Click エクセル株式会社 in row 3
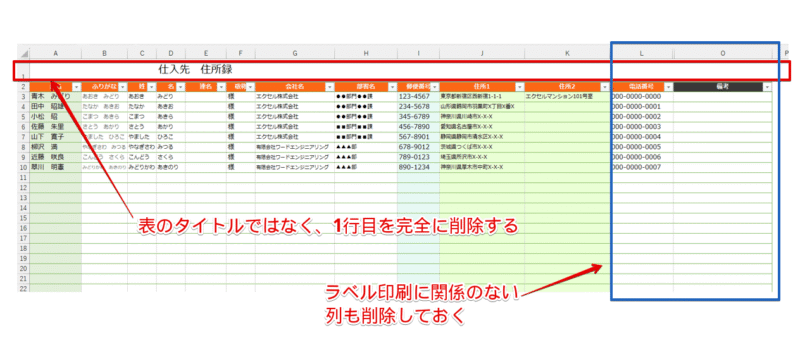This screenshot has width=812, height=361. point(295,97)
